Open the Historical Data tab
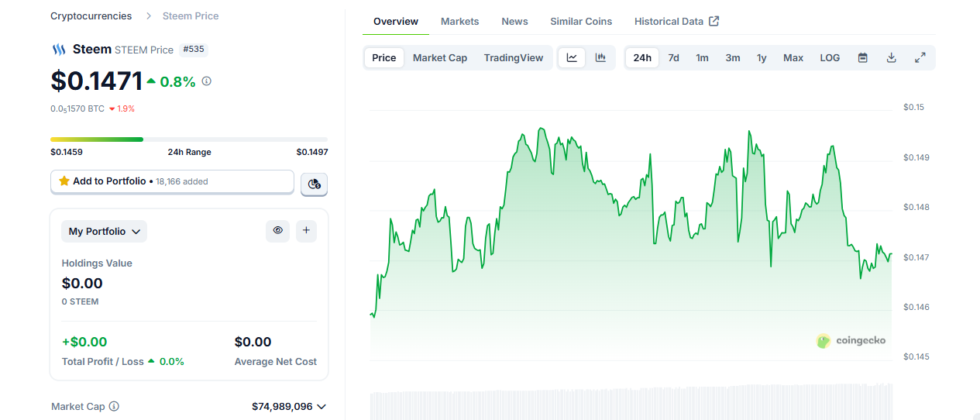The image size is (980, 420). point(676,21)
